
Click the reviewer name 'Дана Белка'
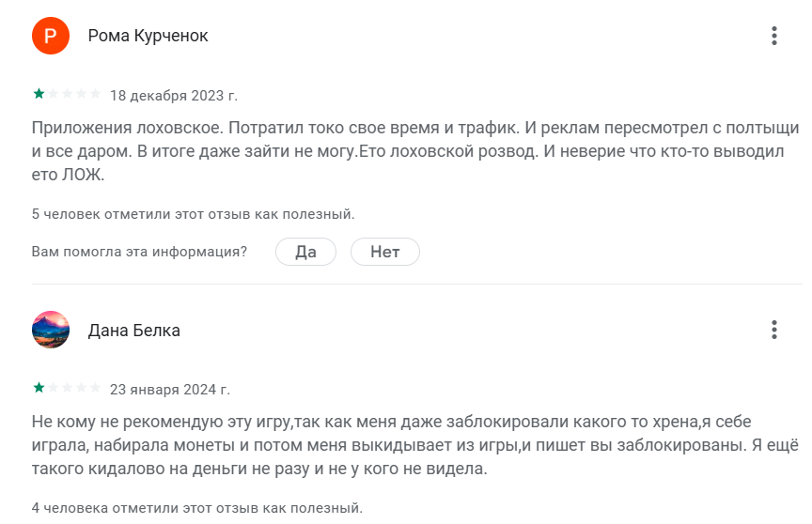[133, 331]
